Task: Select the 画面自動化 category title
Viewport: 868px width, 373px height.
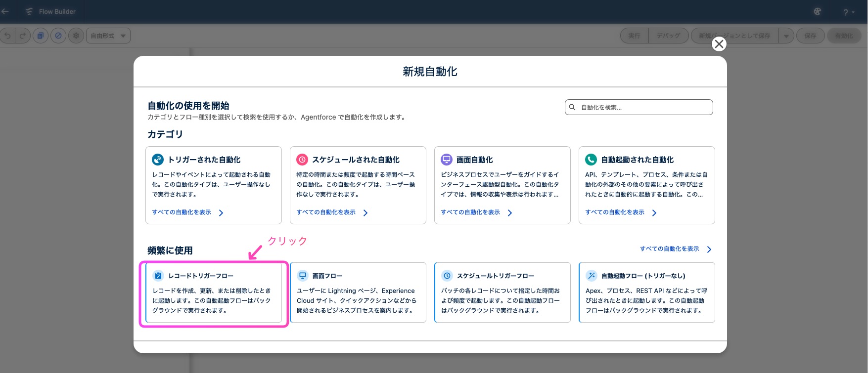Action: (475, 160)
